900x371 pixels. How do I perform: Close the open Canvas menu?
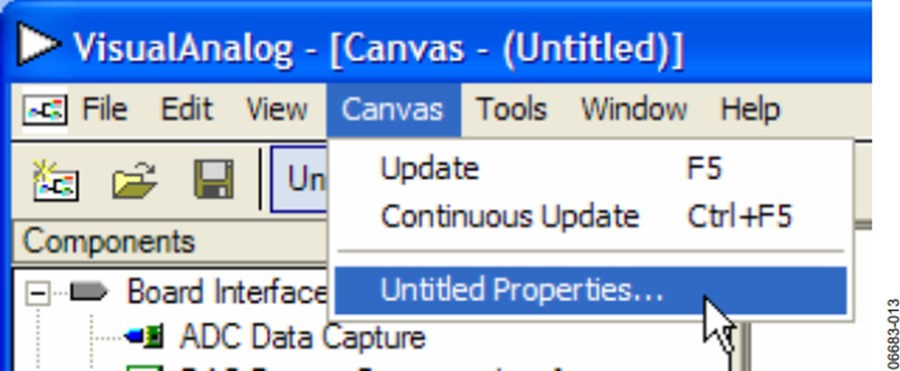[393, 109]
